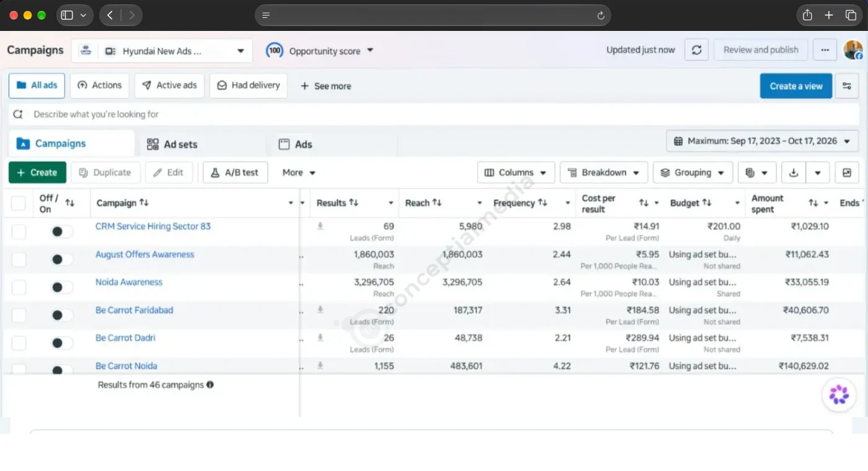Open the export options dropdown arrow
The width and height of the screenshot is (868, 471).
click(818, 172)
